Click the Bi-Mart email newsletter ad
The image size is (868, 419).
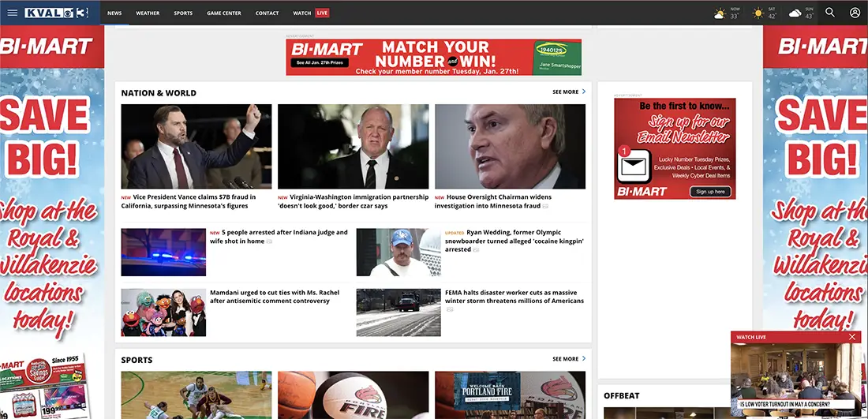click(675, 148)
